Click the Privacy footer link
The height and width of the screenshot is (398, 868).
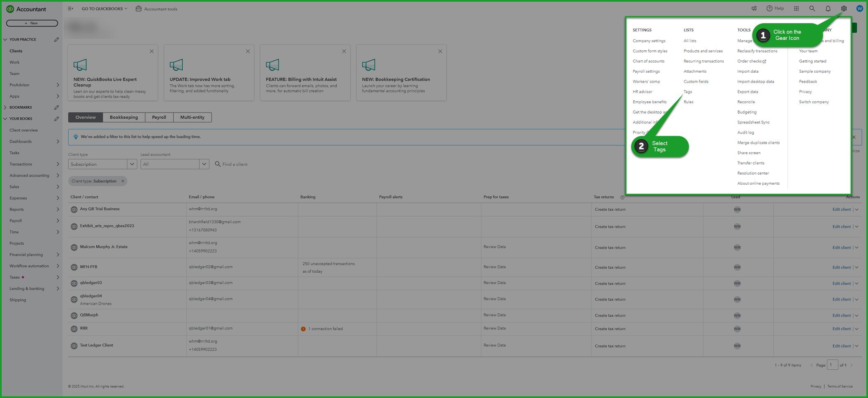(816, 386)
